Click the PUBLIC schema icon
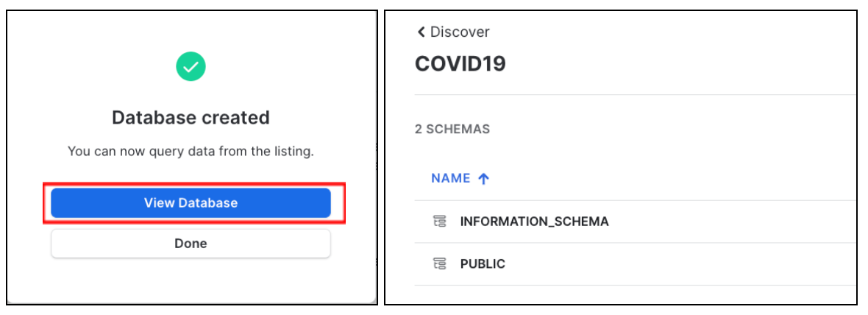 coord(441,263)
